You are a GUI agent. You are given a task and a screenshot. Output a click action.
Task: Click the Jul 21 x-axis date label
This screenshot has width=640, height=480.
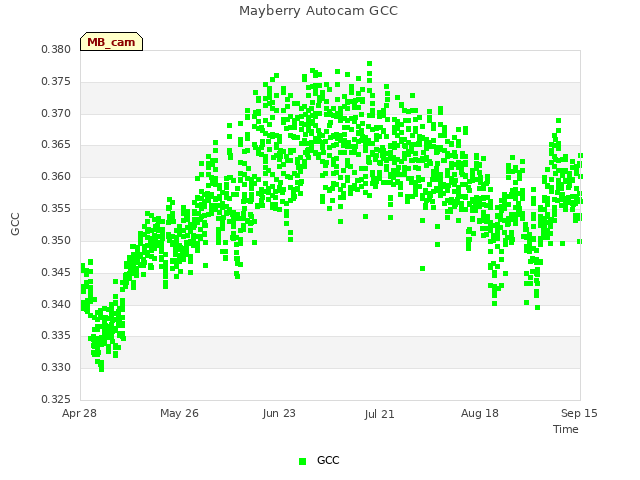[379, 414]
